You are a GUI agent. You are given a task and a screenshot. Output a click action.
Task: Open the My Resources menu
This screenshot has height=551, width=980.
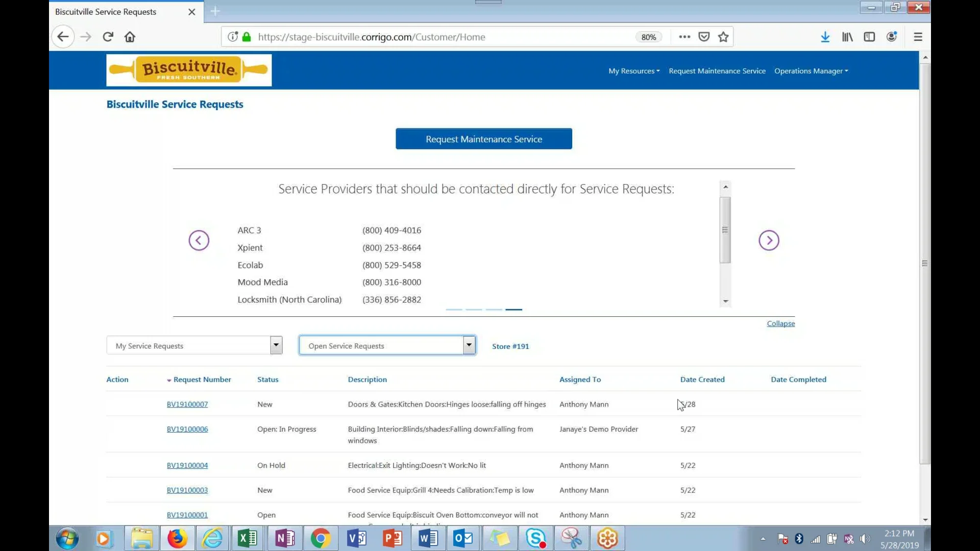pyautogui.click(x=633, y=71)
